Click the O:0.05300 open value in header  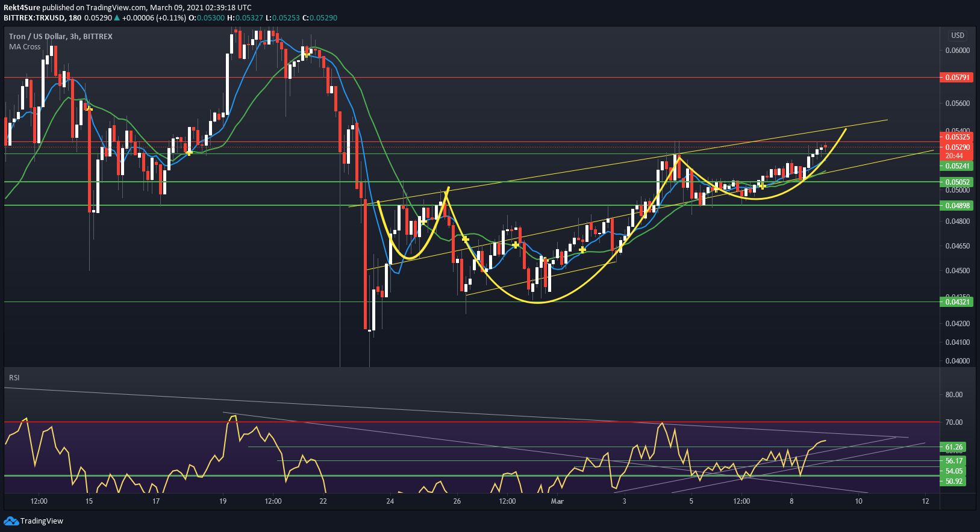(x=207, y=17)
